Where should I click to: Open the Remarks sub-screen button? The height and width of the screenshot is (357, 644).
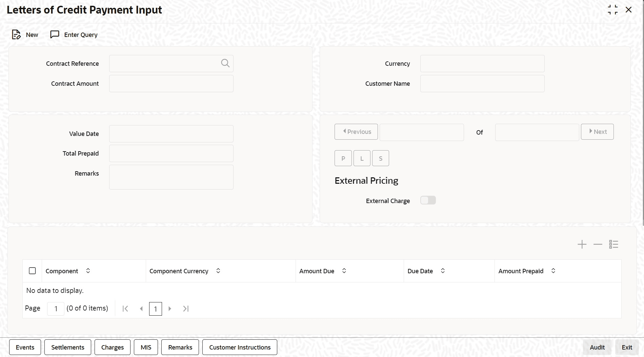coord(180,347)
